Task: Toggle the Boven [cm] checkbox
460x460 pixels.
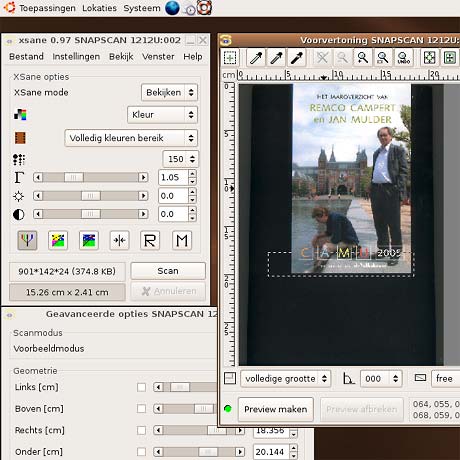Action: click(x=142, y=409)
